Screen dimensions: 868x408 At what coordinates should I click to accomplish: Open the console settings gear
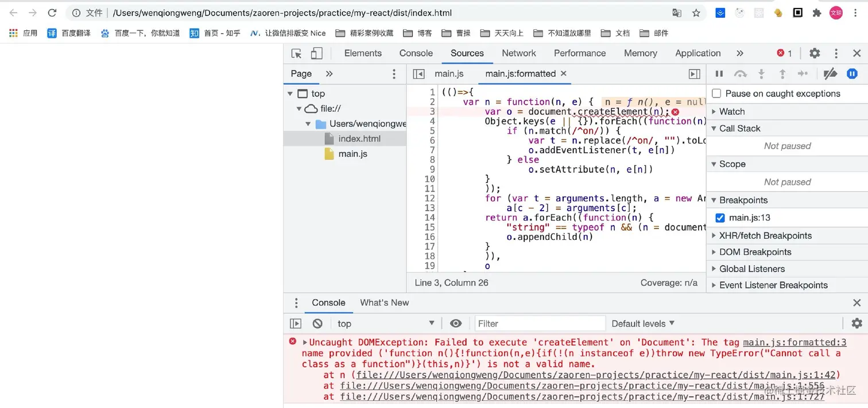pyautogui.click(x=857, y=324)
